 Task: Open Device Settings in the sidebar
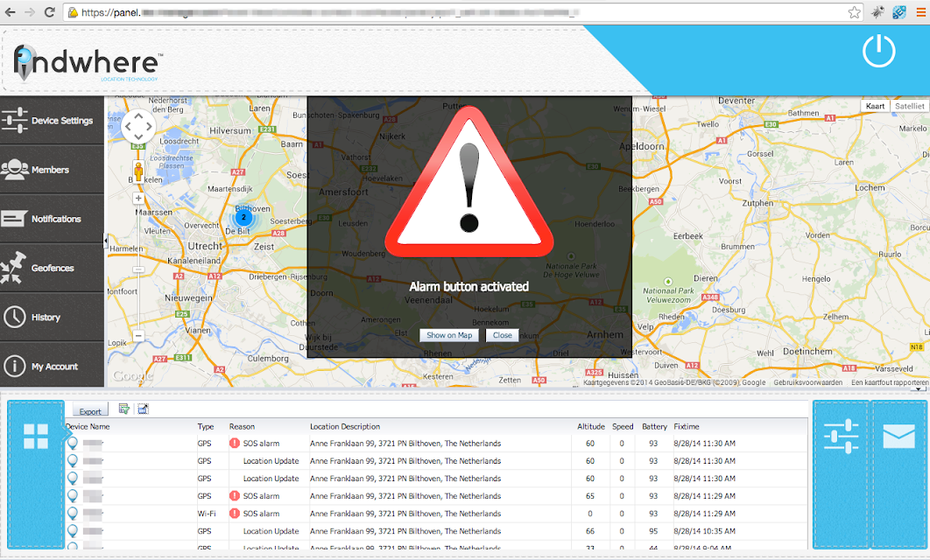pyautogui.click(x=53, y=120)
